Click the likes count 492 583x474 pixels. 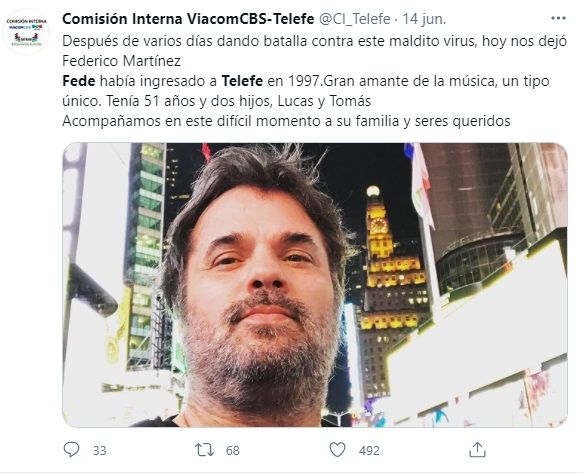[369, 451]
